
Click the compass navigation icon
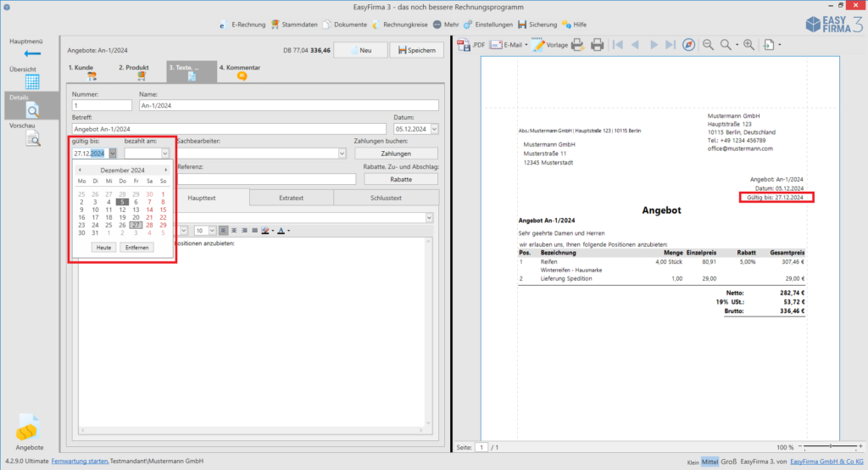click(x=688, y=45)
